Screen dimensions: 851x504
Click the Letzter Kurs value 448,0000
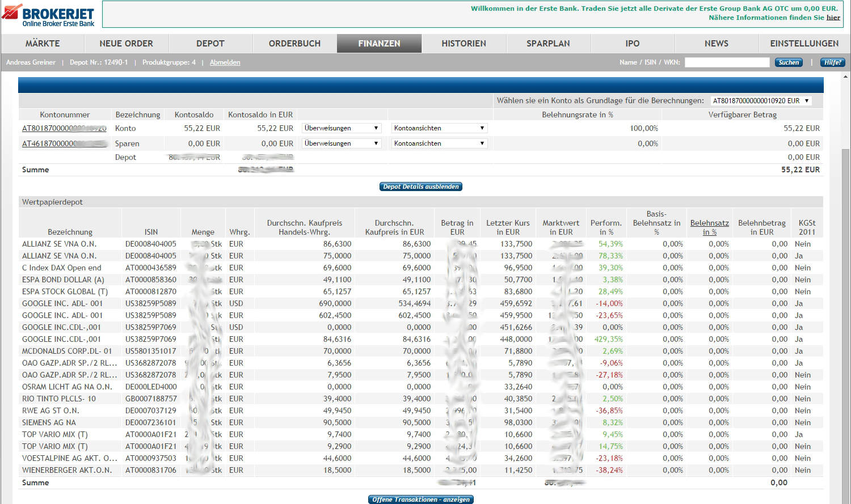(x=516, y=339)
